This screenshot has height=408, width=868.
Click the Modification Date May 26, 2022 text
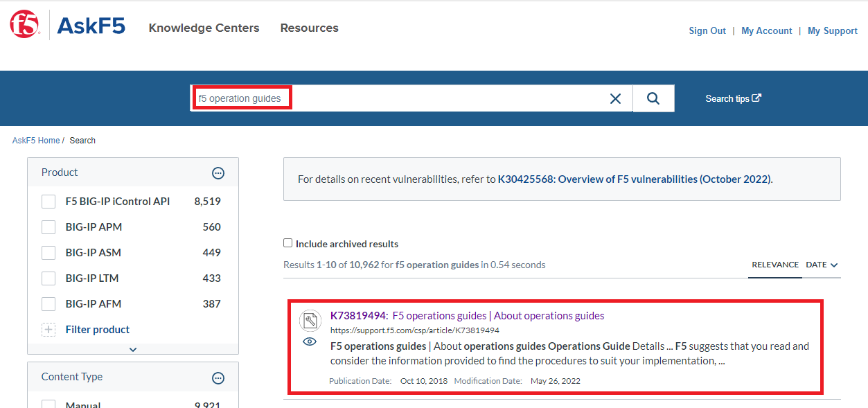(x=517, y=381)
